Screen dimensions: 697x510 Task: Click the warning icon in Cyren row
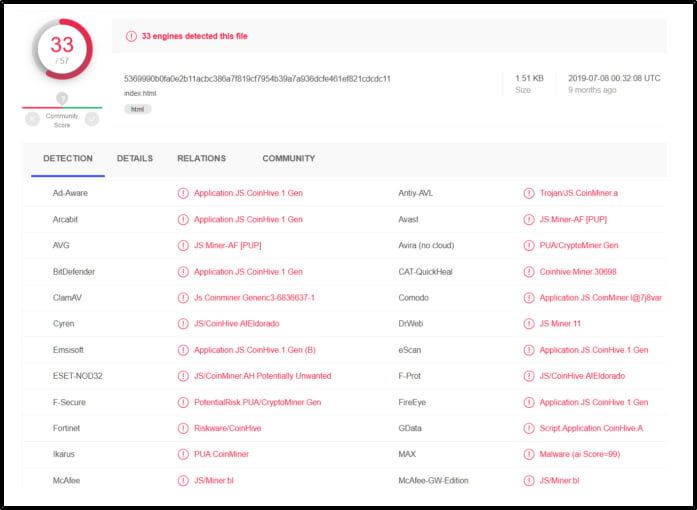183,324
